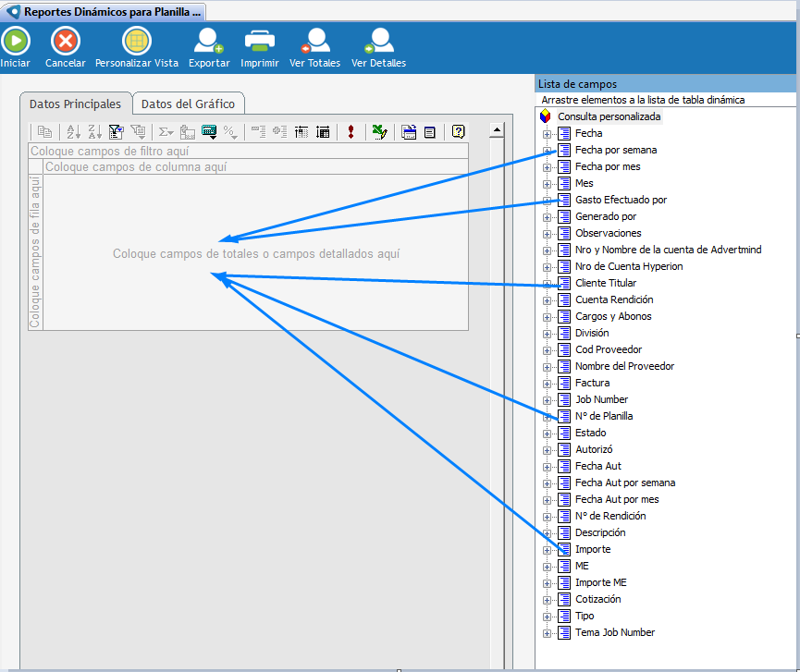
Task: Expand the Importe field node
Action: [x=547, y=550]
